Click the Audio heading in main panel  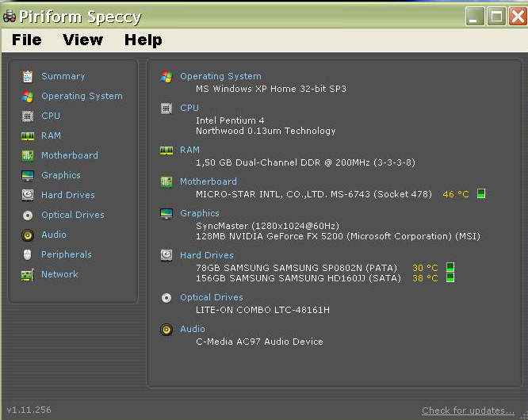(192, 329)
